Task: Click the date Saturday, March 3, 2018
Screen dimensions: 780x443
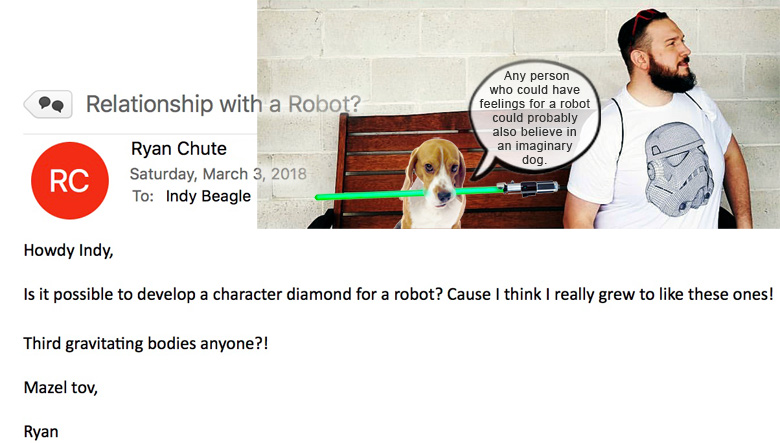Action: [x=218, y=174]
